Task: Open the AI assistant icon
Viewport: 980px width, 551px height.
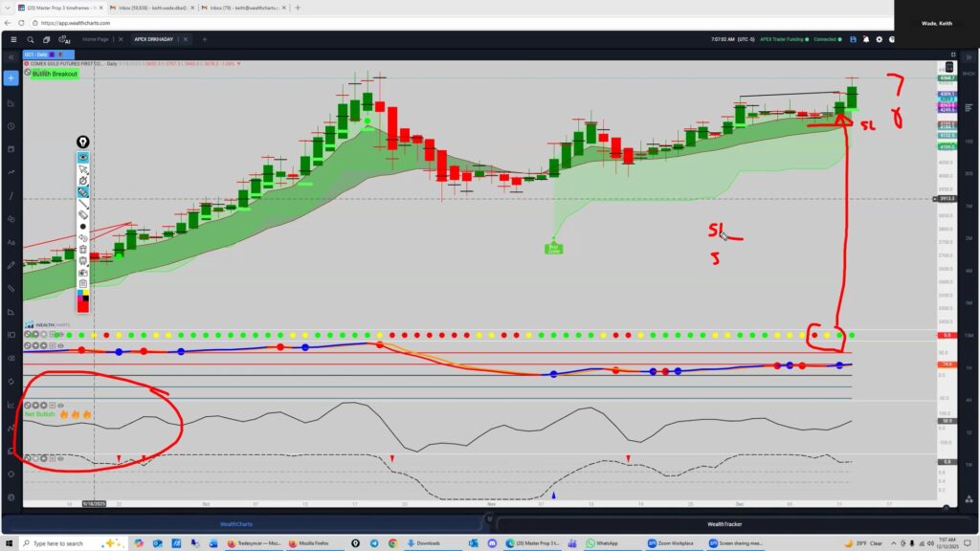Action: click(65, 40)
